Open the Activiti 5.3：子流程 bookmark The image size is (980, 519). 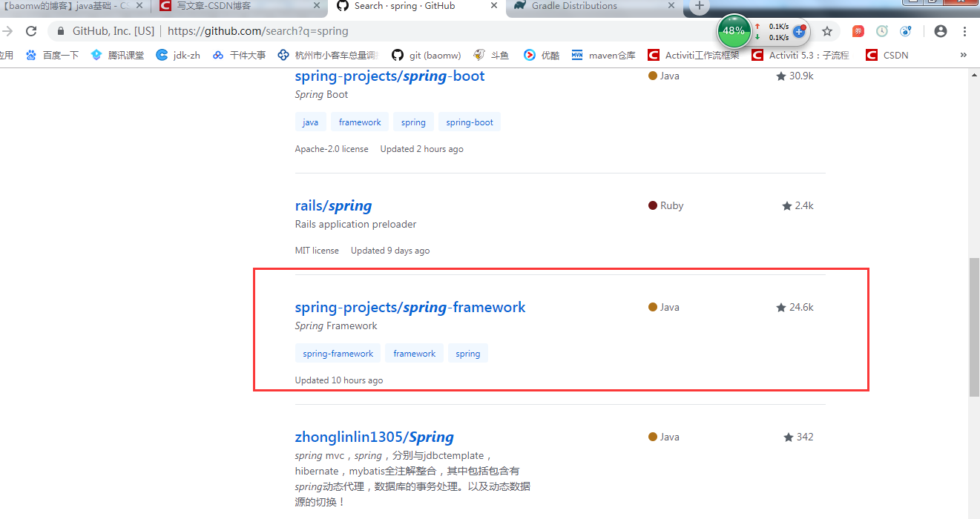800,55
